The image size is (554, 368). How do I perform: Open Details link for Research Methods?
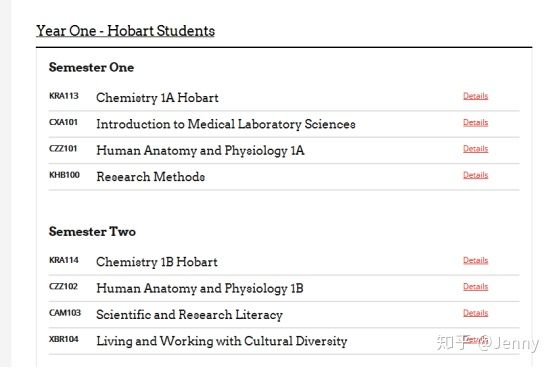click(x=475, y=175)
